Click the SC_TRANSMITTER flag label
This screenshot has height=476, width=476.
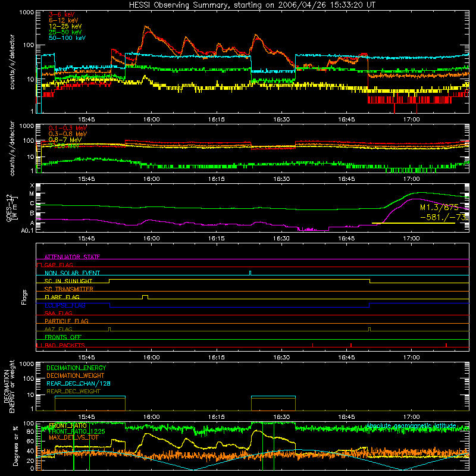click(x=68, y=289)
